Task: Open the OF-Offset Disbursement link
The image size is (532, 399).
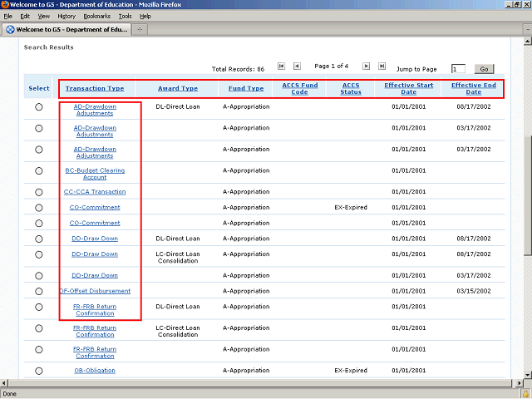Action: point(95,291)
